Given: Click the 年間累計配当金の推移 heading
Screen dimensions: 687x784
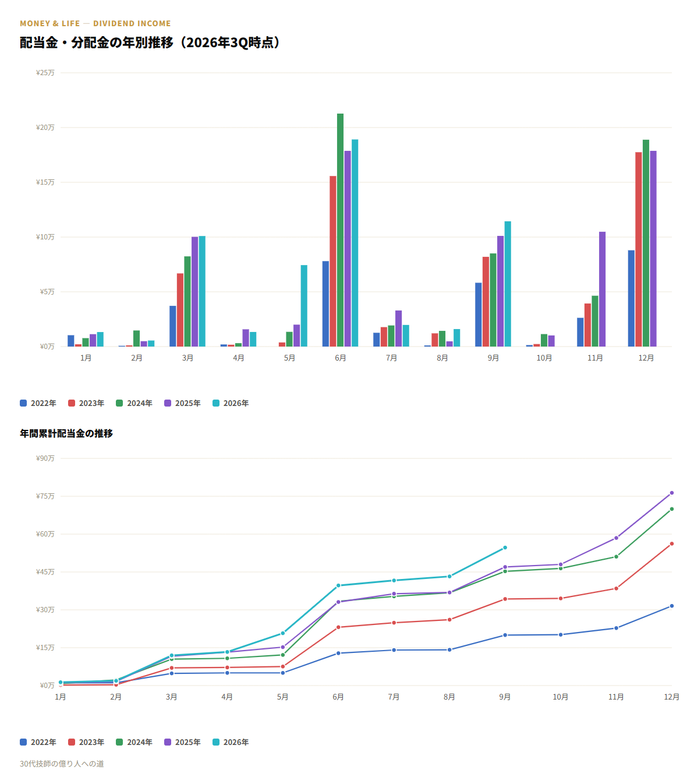Looking at the screenshot, I should (x=66, y=433).
